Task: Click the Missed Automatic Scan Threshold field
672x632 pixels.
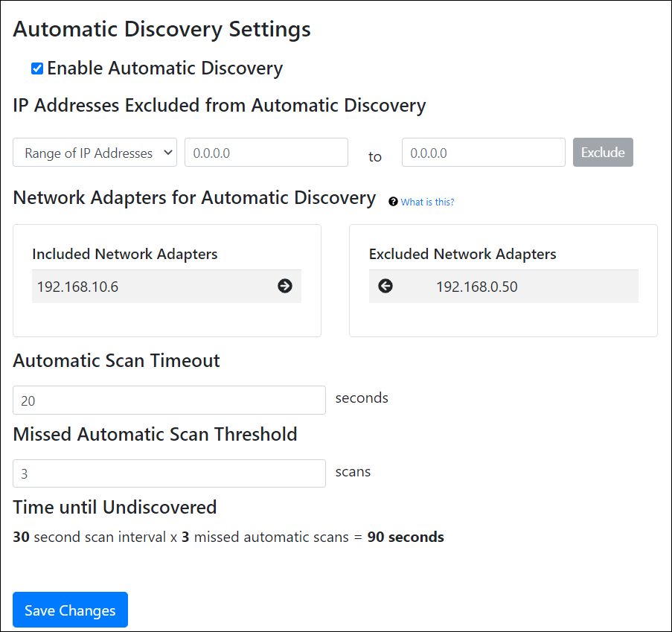Action: [169, 473]
